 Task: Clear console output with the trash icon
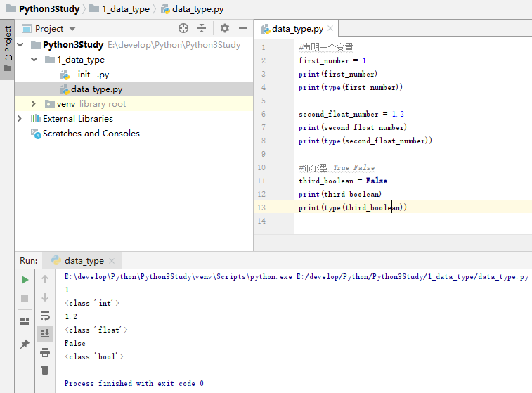45,370
